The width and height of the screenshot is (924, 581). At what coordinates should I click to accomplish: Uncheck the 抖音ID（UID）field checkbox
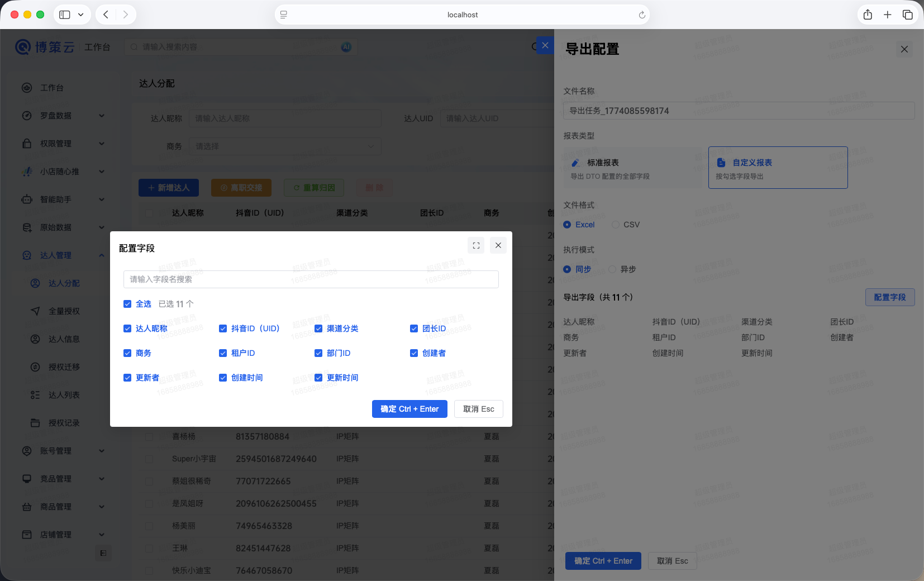(223, 328)
